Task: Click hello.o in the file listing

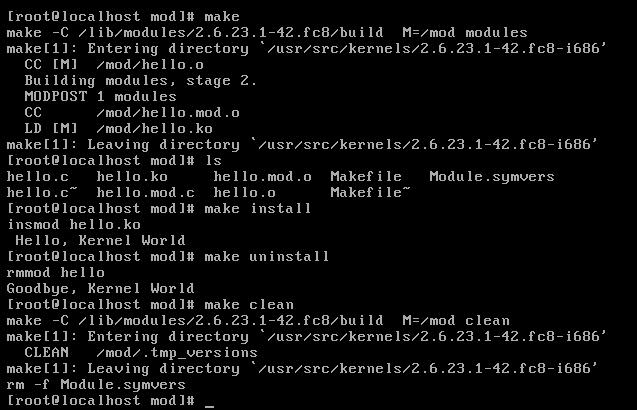Action: pos(245,193)
